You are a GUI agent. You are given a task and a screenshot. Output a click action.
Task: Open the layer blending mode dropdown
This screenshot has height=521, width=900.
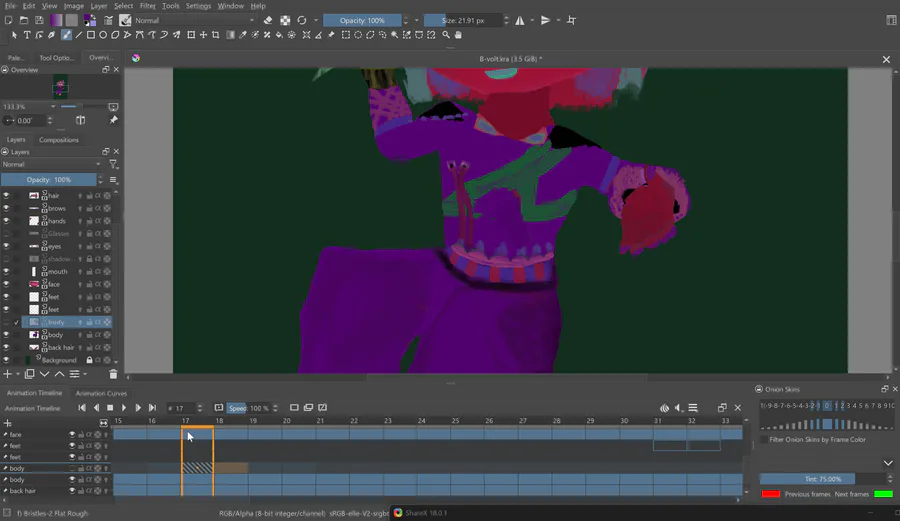51,165
